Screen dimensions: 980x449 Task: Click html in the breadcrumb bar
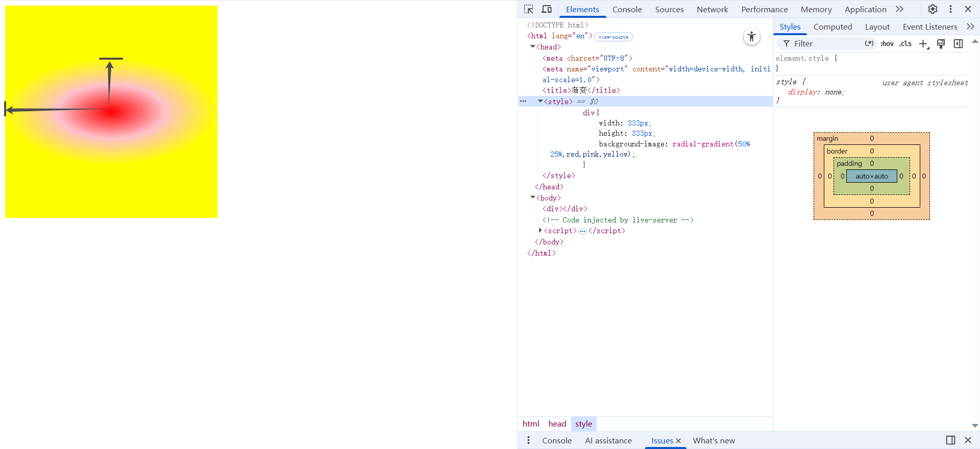coord(531,424)
